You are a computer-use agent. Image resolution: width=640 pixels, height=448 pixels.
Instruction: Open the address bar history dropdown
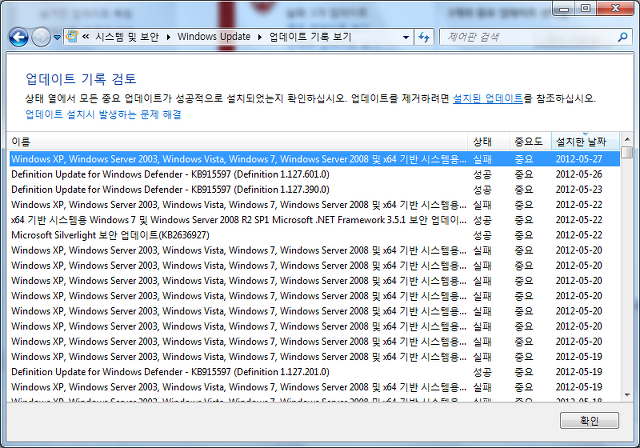pos(406,38)
